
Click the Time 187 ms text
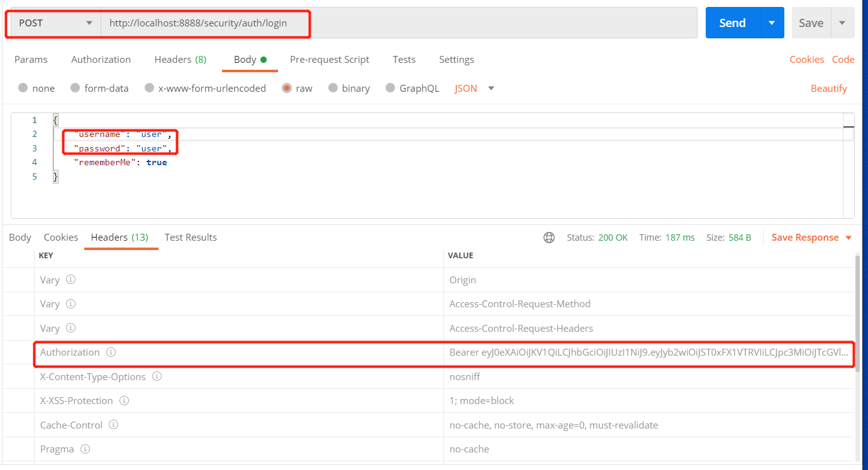[x=667, y=238]
